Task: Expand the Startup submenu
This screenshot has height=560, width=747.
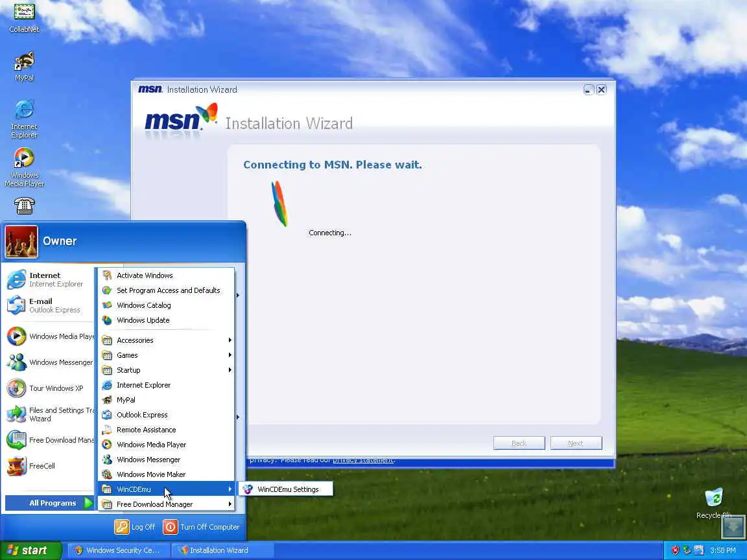Action: [x=166, y=370]
